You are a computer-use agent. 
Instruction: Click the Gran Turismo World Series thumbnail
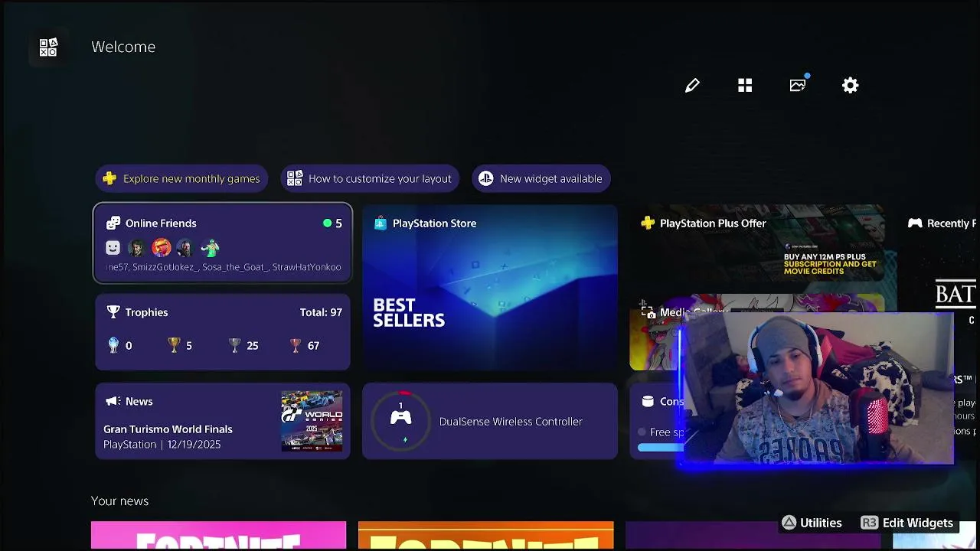[x=312, y=421]
